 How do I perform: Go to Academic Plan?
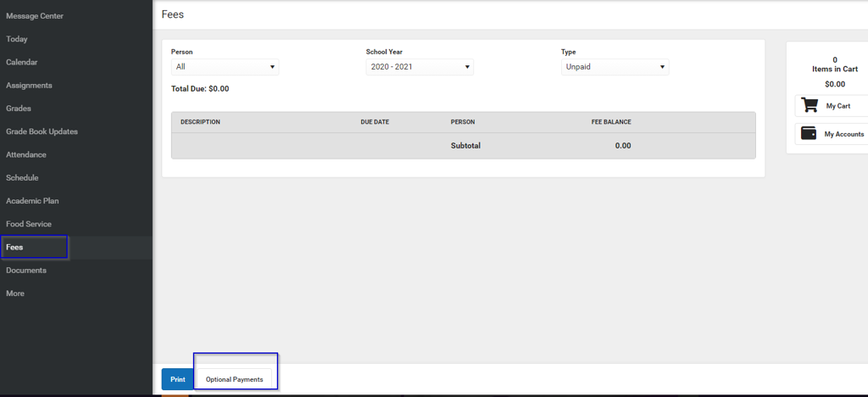point(32,201)
